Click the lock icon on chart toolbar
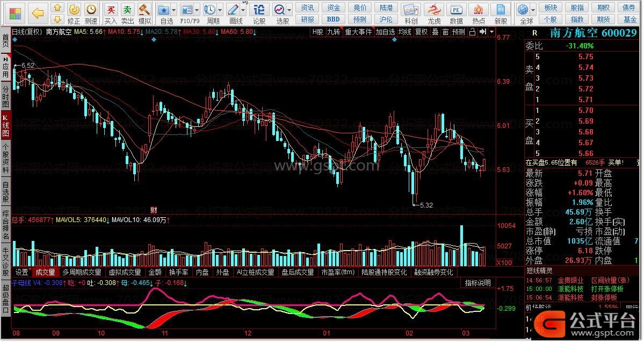 pyautogui.click(x=472, y=32)
